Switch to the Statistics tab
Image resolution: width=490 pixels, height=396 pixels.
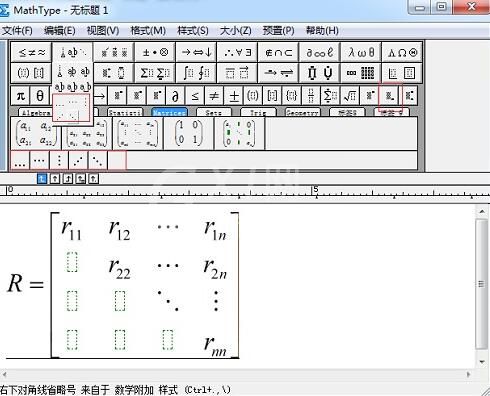point(125,113)
